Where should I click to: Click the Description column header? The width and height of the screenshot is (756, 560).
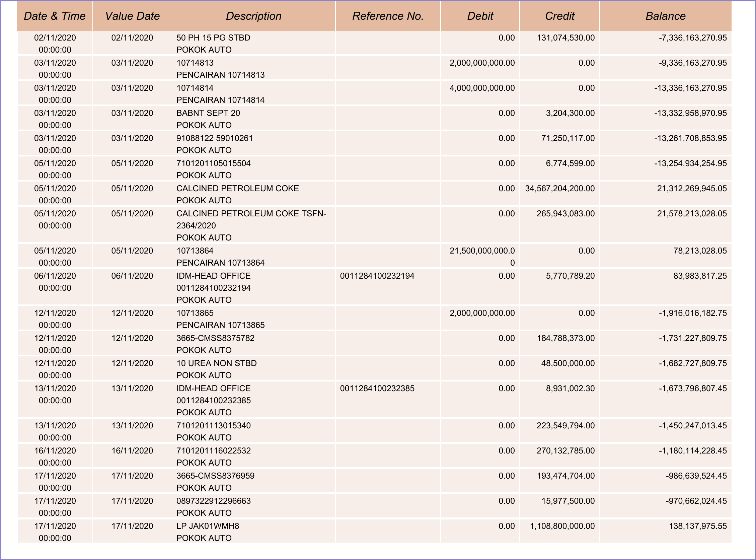point(253,16)
